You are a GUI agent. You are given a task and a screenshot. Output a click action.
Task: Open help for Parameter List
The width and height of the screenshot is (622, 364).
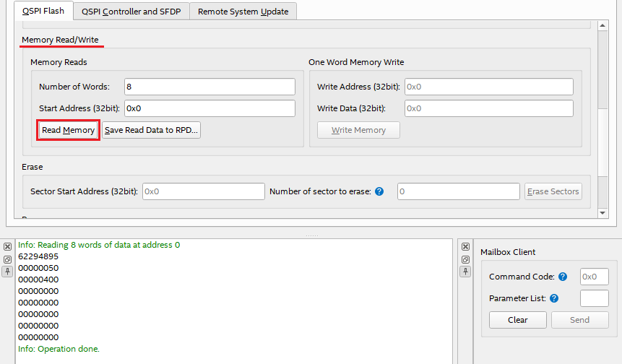(x=554, y=298)
